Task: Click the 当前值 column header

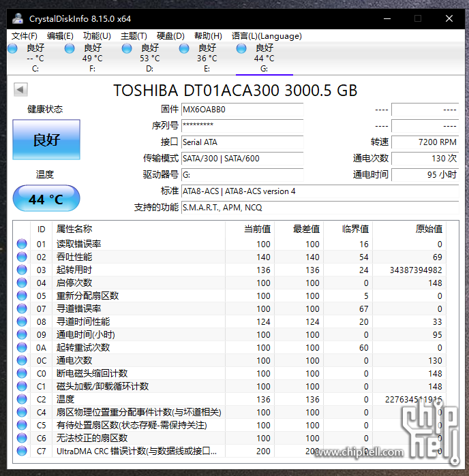Action: click(250, 229)
